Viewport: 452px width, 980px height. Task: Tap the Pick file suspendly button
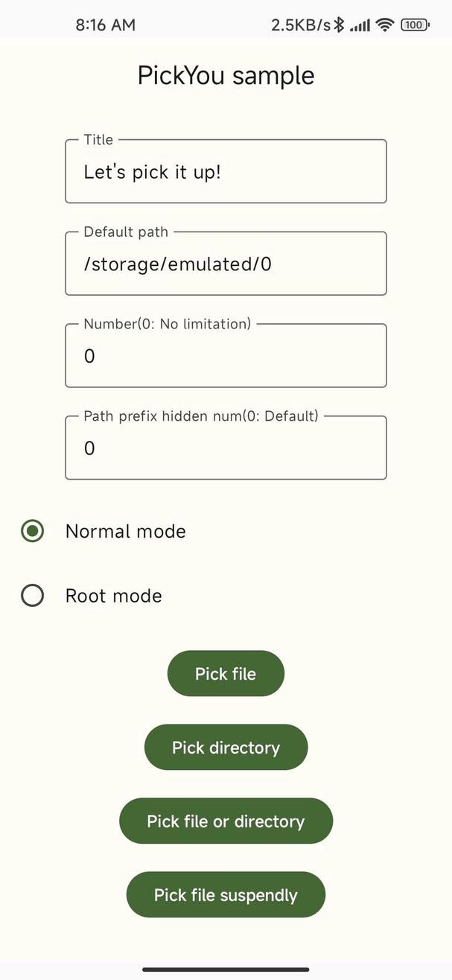[x=226, y=894]
